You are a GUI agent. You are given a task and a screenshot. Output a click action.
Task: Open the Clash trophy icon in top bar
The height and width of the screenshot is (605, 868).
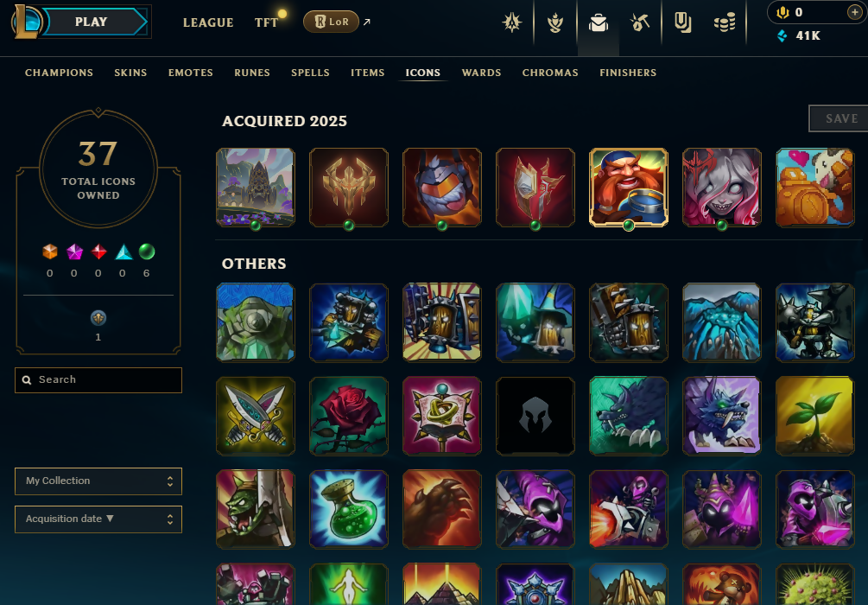coord(555,22)
